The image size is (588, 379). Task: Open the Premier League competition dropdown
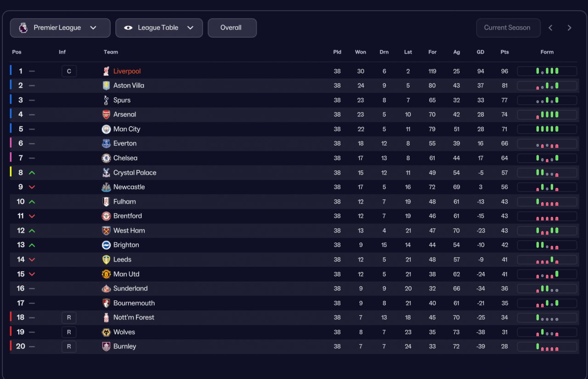click(60, 28)
